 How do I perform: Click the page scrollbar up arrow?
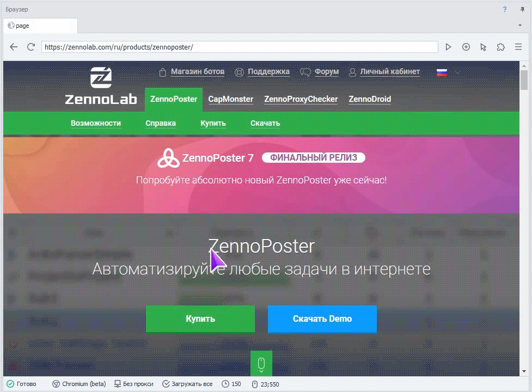pos(524,66)
